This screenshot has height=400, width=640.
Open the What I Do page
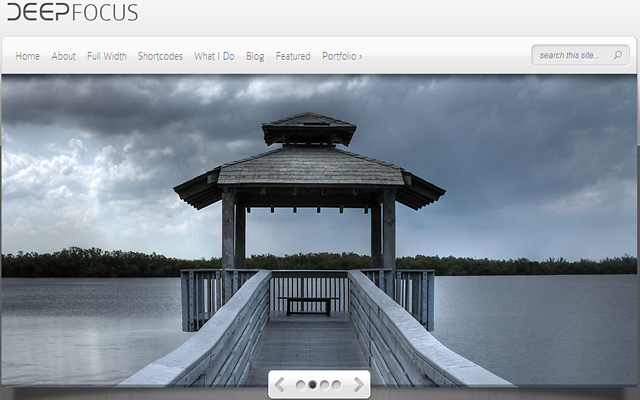214,56
